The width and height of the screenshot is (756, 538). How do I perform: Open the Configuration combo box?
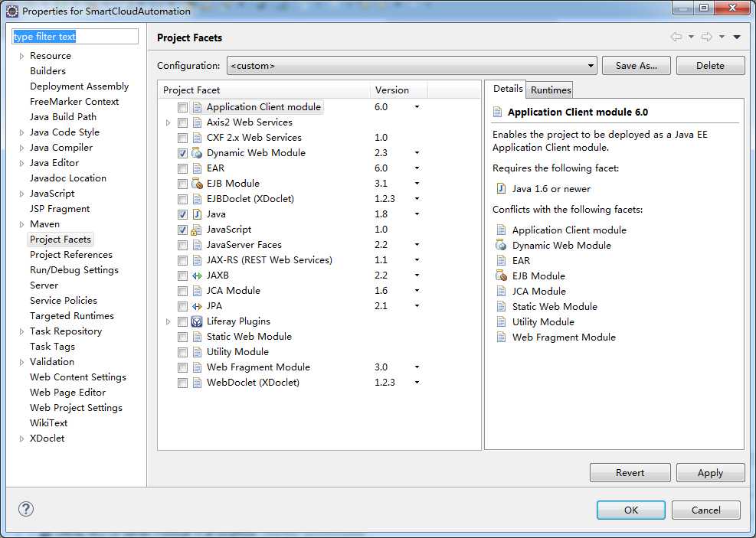point(412,66)
